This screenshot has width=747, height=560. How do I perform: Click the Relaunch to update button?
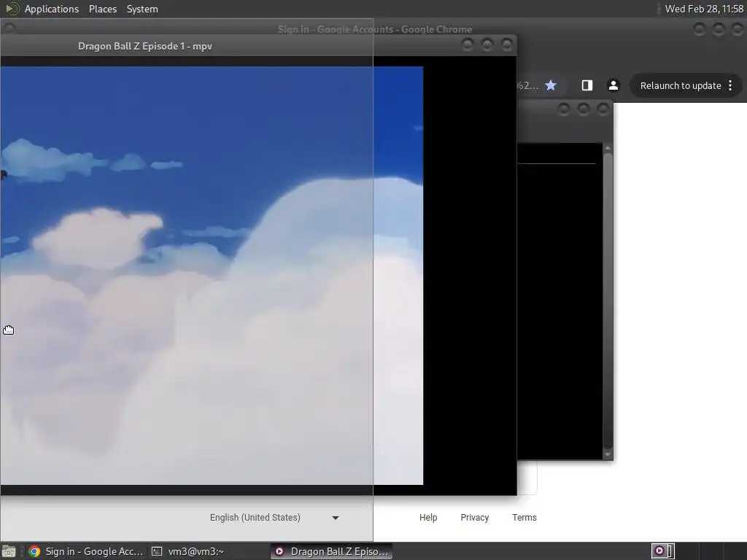point(686,86)
